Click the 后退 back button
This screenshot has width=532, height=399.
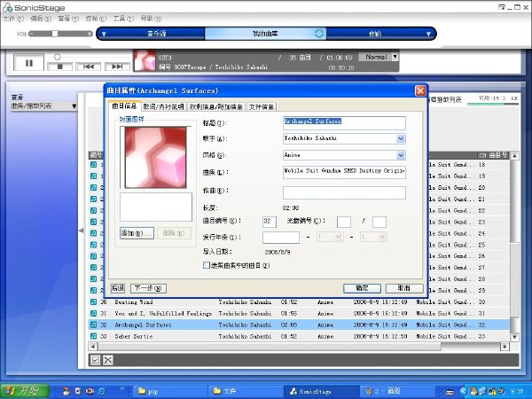[118, 288]
